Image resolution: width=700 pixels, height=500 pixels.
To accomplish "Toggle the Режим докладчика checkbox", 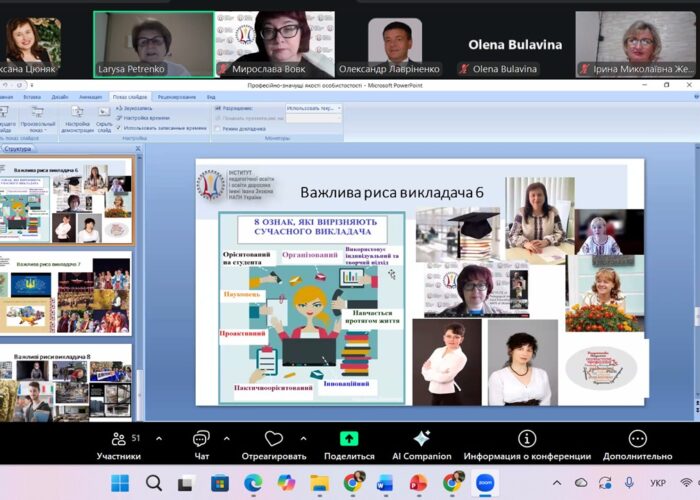I will pyautogui.click(x=219, y=128).
